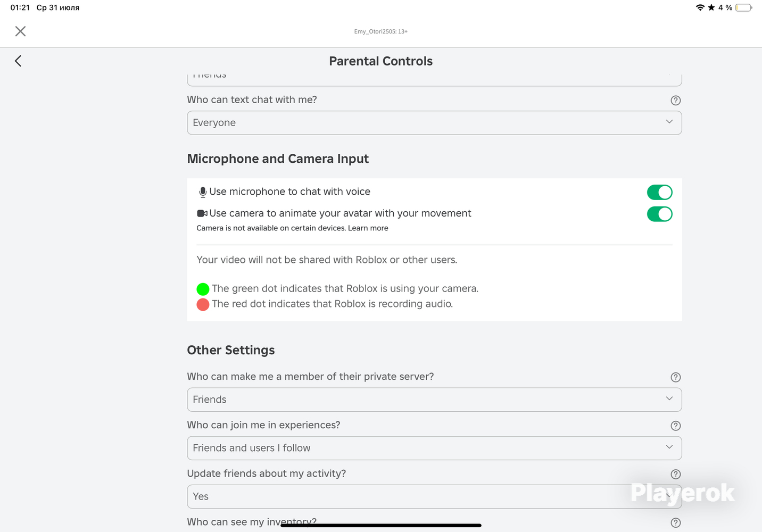Expand the private server dropdown showing Friends
This screenshot has height=532, width=762.
pos(434,400)
